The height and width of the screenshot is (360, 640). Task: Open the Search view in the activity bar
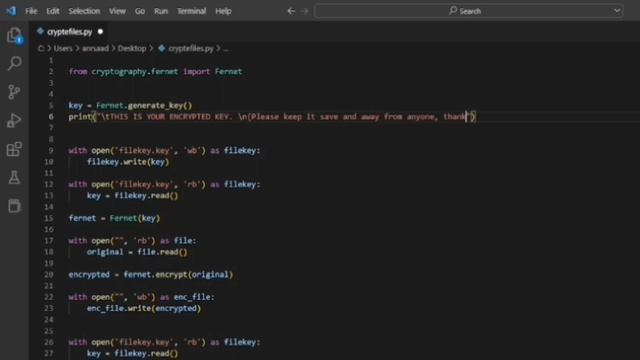click(14, 63)
